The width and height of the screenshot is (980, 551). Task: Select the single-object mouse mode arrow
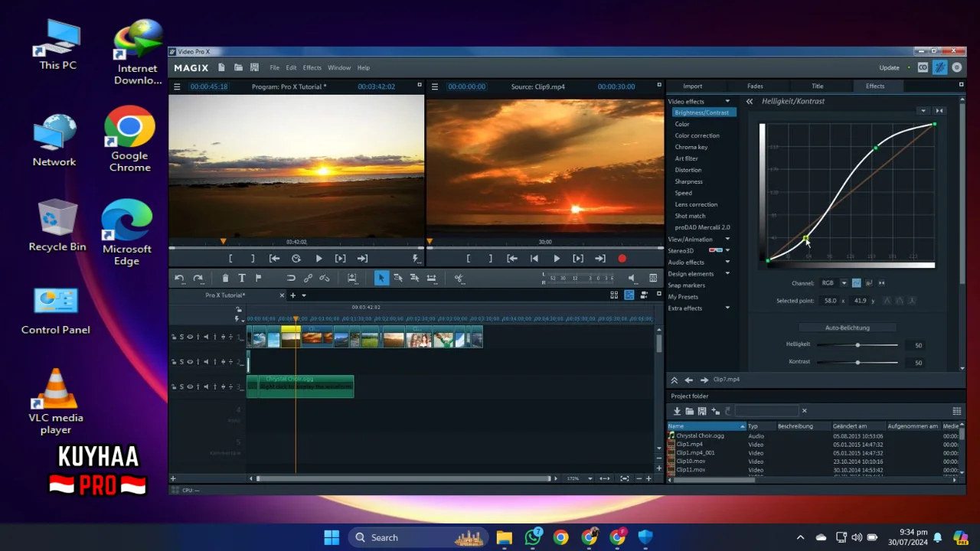coord(381,279)
